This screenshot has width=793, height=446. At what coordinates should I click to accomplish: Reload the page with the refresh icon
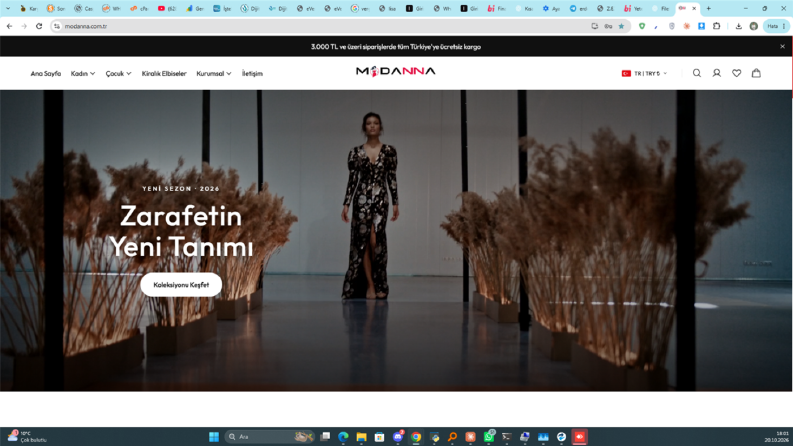[39, 26]
